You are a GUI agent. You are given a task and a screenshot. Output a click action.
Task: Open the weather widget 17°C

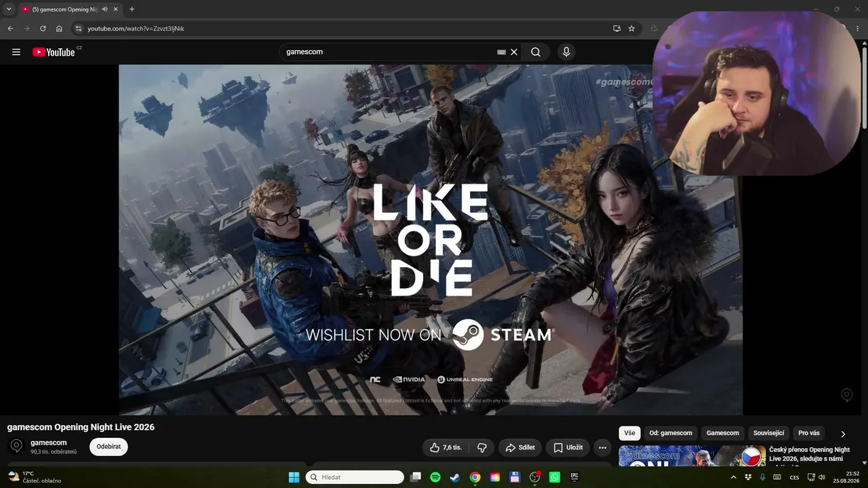point(34,477)
